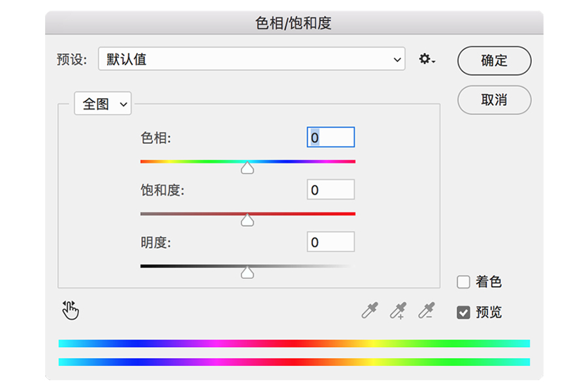
Task: Click the 取消 (Cancel) button
Action: click(x=494, y=100)
